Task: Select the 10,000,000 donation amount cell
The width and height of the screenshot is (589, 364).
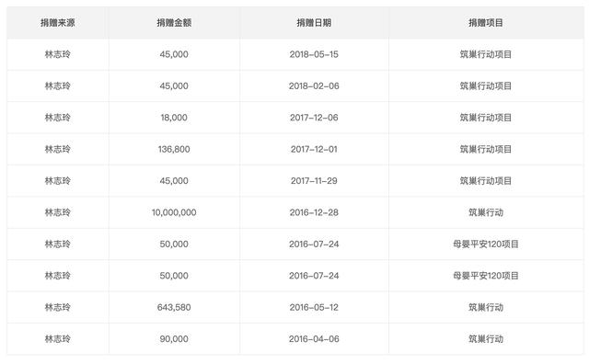Action: point(174,212)
